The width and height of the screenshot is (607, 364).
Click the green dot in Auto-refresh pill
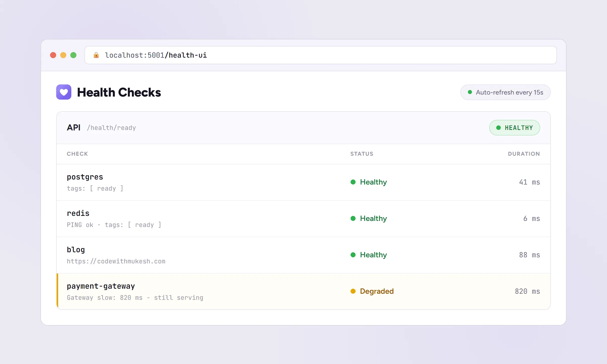[x=470, y=92]
